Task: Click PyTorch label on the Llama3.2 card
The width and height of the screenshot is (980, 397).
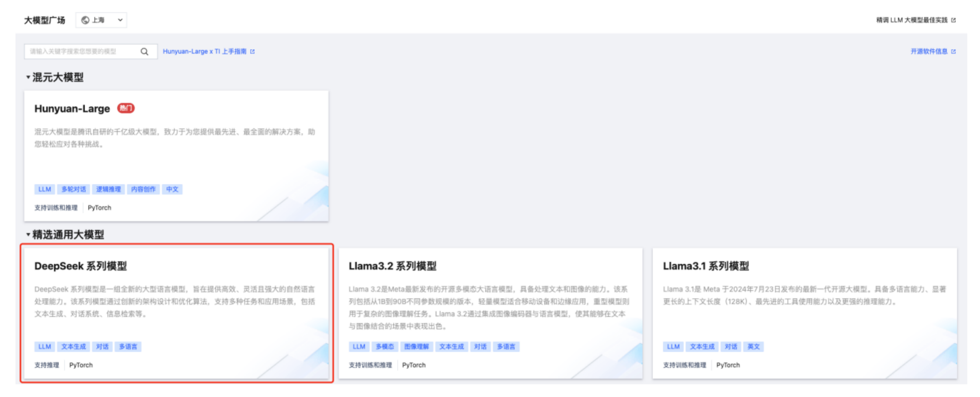Action: point(414,365)
